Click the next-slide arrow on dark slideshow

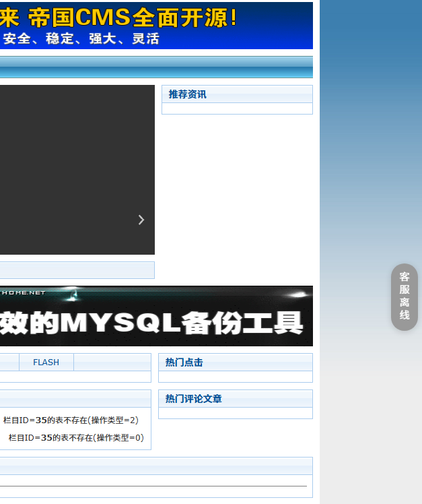pyautogui.click(x=141, y=220)
